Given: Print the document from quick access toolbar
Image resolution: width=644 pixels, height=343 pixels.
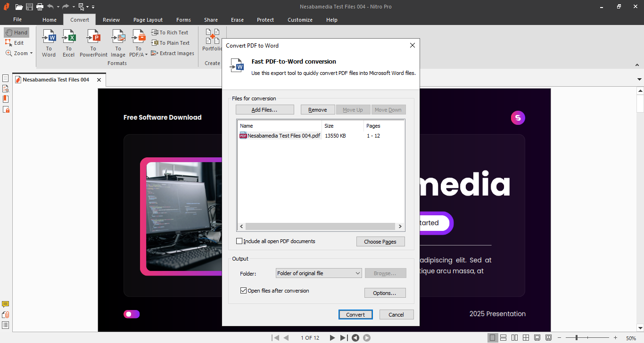Looking at the screenshot, I should (x=40, y=7).
